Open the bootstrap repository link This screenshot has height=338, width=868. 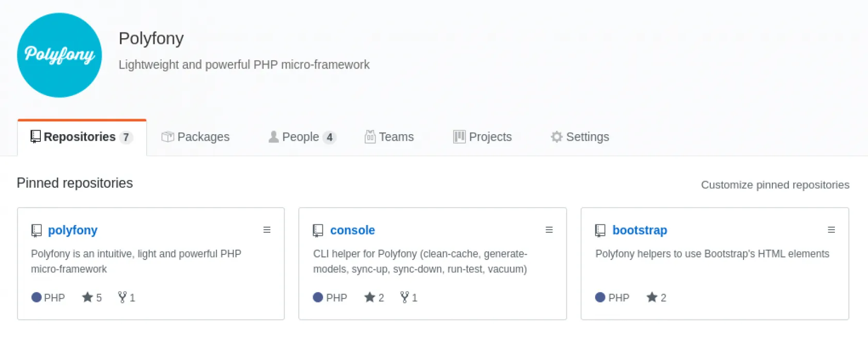coord(639,230)
